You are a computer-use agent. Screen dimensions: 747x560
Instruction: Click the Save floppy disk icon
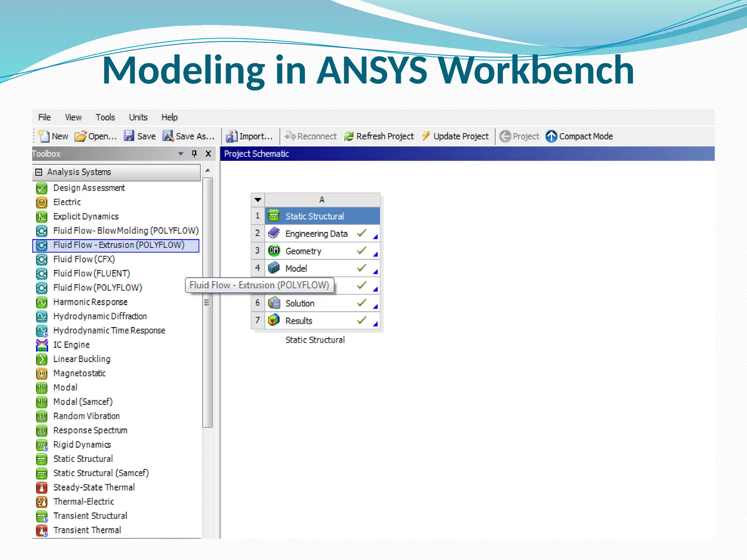click(129, 136)
